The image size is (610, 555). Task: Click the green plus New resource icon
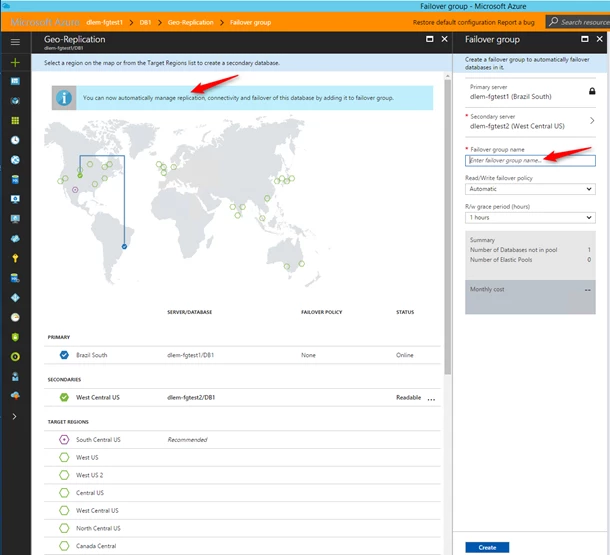[x=15, y=62]
